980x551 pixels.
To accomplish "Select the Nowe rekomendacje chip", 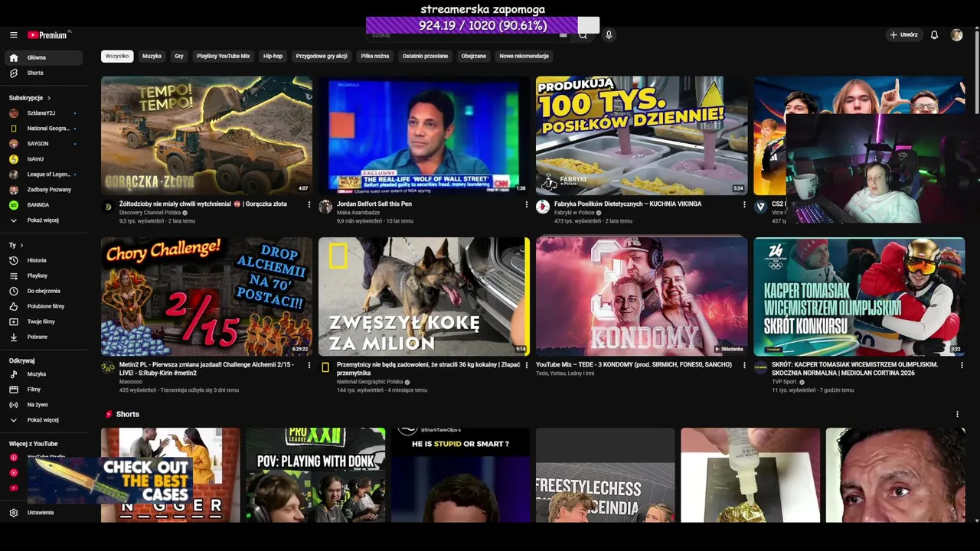I will pyautogui.click(x=524, y=56).
